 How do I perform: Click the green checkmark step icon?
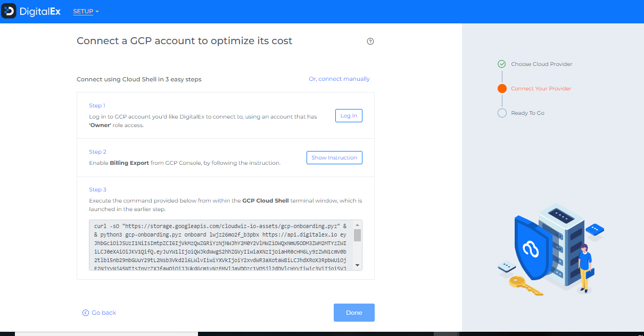[x=501, y=64]
